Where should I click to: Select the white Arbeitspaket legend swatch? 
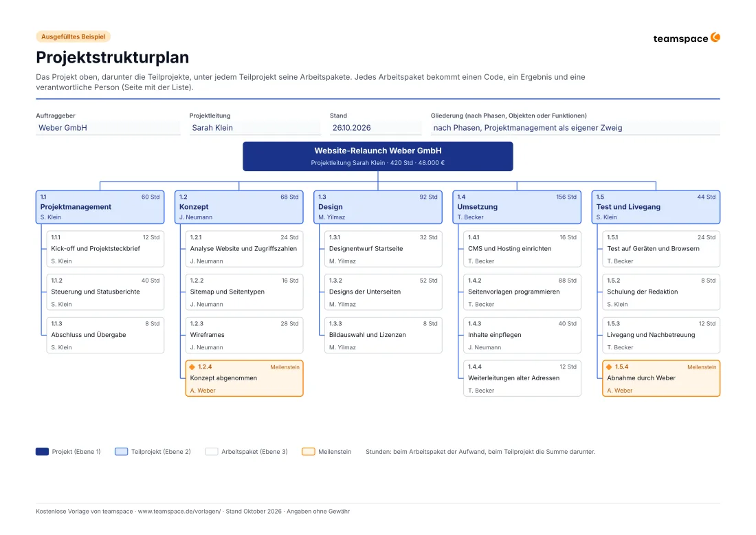212,452
